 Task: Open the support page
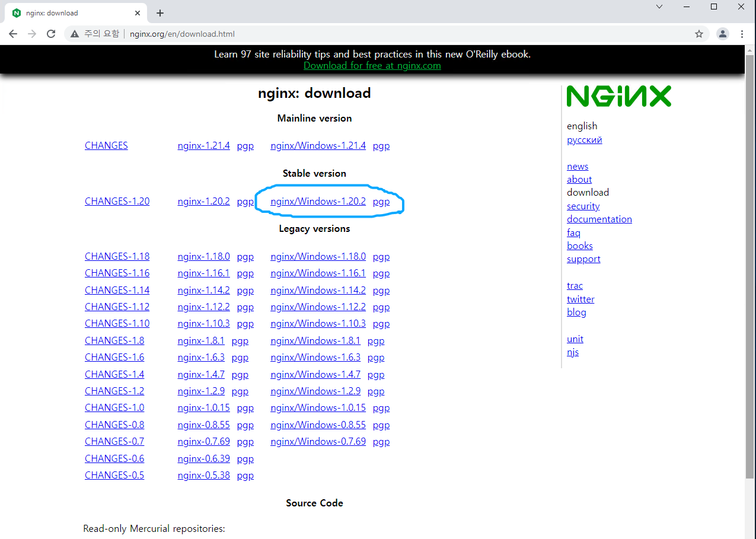[x=583, y=259]
